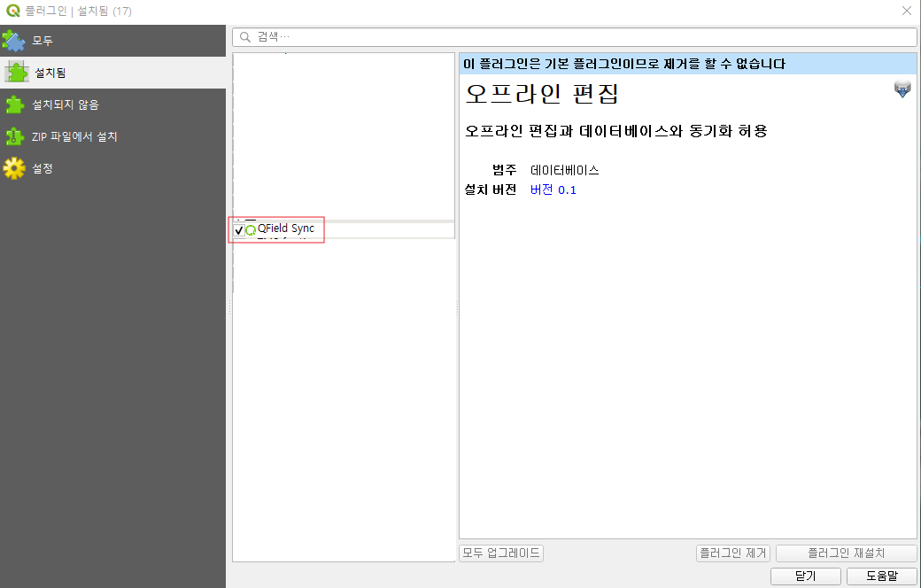Select the blue 모두 puzzle icon

coord(15,40)
